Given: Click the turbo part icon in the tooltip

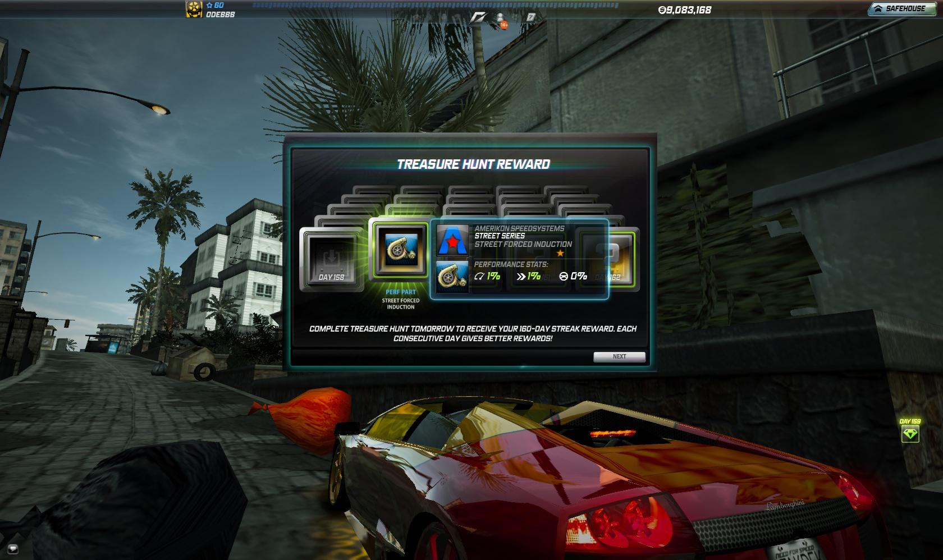Looking at the screenshot, I should 452,277.
